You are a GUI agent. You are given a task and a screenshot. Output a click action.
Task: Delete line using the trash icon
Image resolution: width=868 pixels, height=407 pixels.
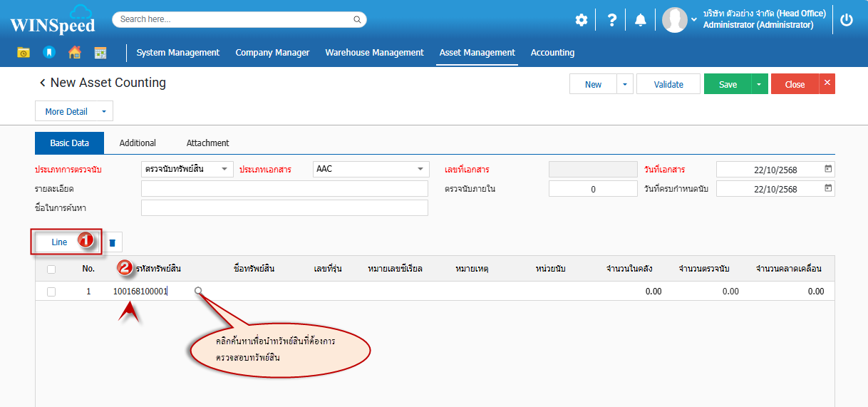point(112,242)
